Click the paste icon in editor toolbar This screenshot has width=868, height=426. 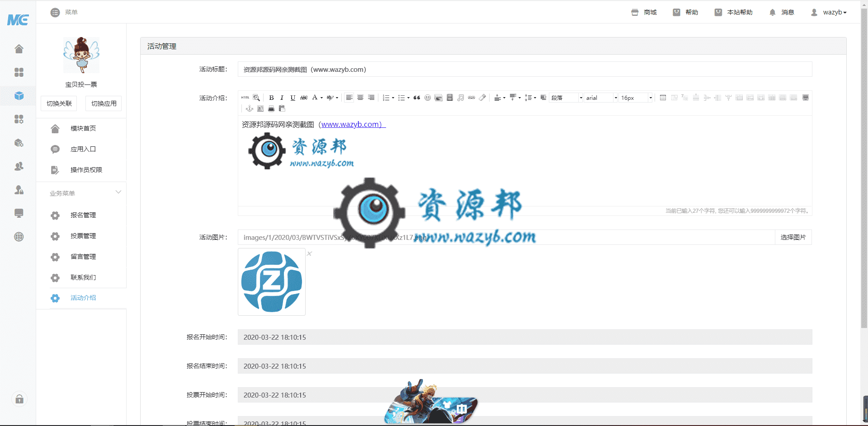(282, 108)
